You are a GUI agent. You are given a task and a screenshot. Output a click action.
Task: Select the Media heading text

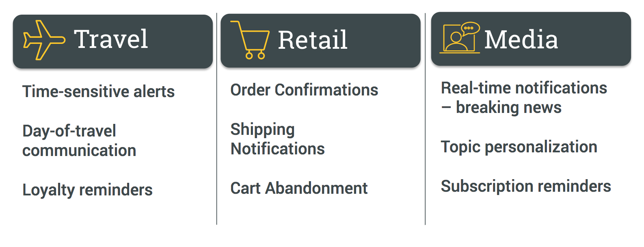pyautogui.click(x=521, y=40)
